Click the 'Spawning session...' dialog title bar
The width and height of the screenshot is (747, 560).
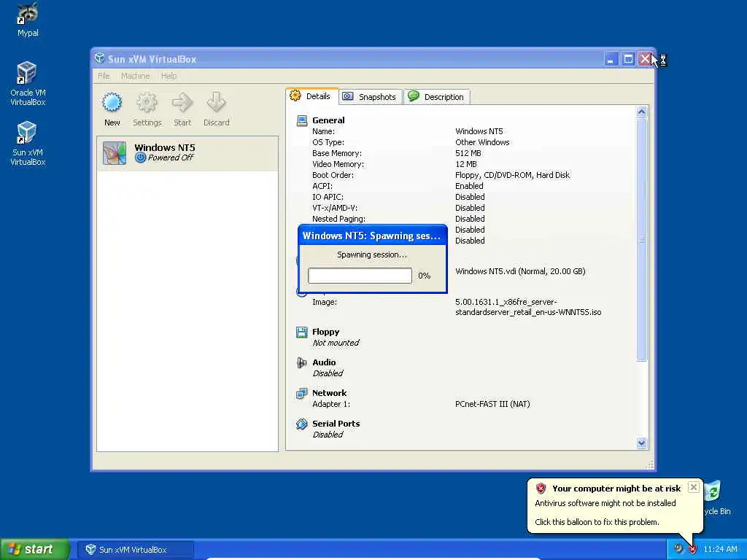tap(372, 236)
